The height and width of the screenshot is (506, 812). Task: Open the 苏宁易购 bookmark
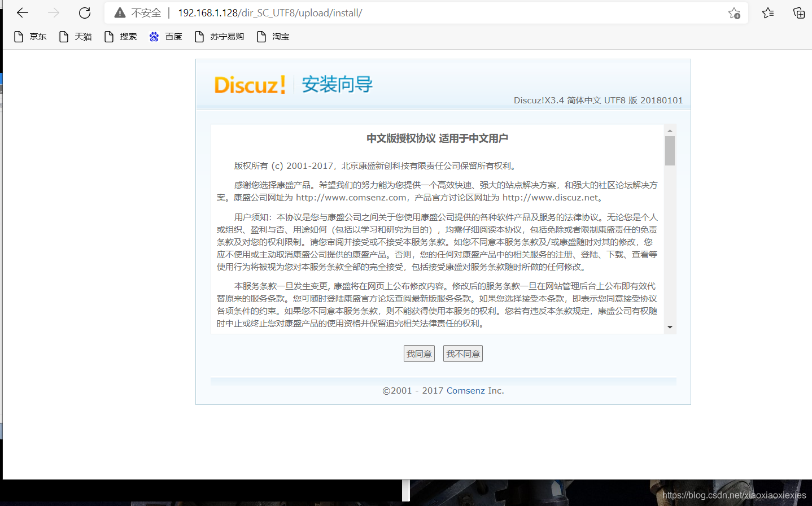click(x=219, y=37)
